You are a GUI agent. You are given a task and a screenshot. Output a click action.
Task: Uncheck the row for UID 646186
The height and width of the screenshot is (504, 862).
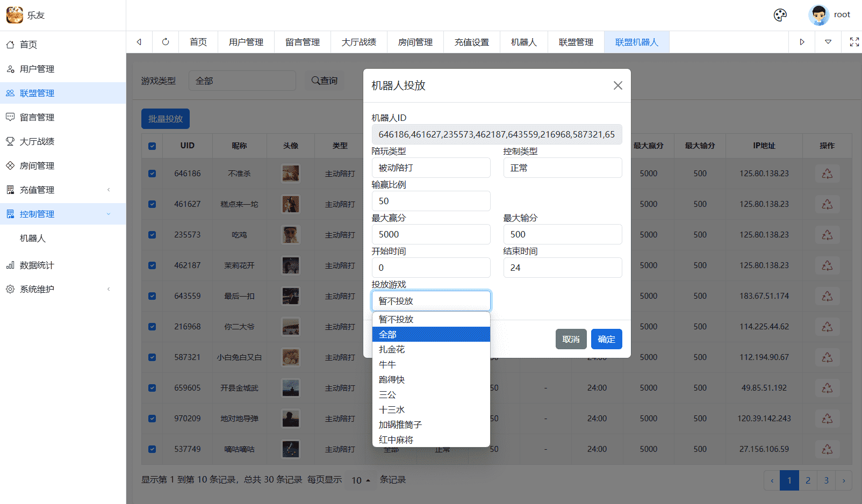[152, 173]
